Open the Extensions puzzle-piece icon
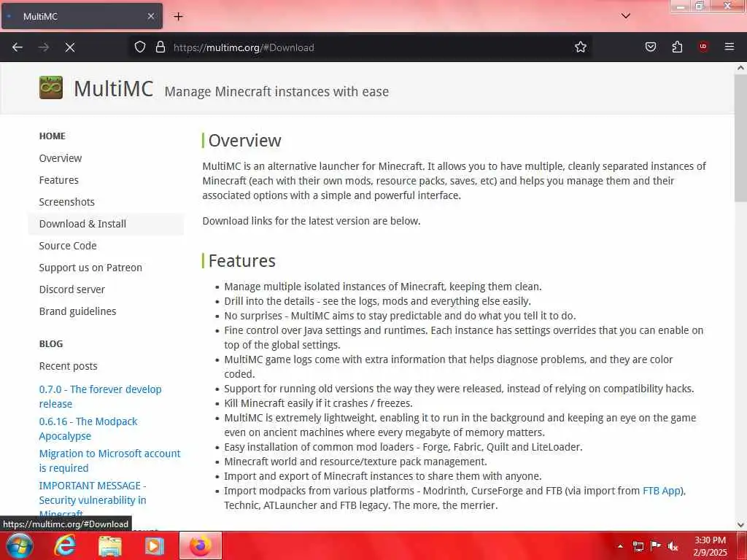The height and width of the screenshot is (560, 747). point(677,47)
